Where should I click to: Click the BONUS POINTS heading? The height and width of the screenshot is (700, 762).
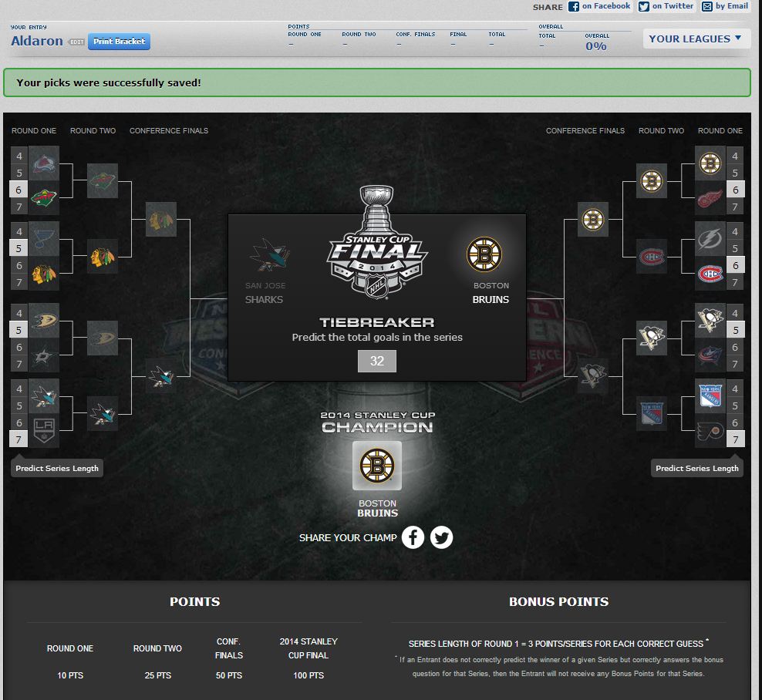tap(559, 601)
